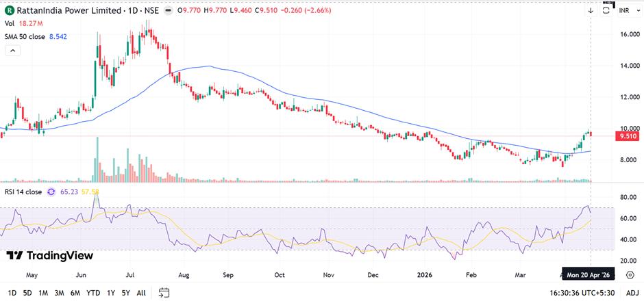
Task: Switch to the 3M time range
Action: click(60, 293)
